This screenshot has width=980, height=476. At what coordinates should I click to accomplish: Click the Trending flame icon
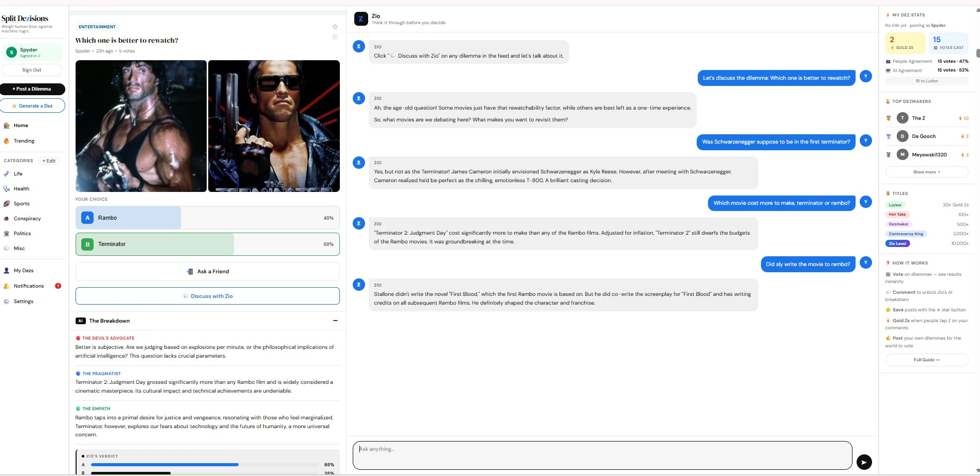pyautogui.click(x=7, y=141)
